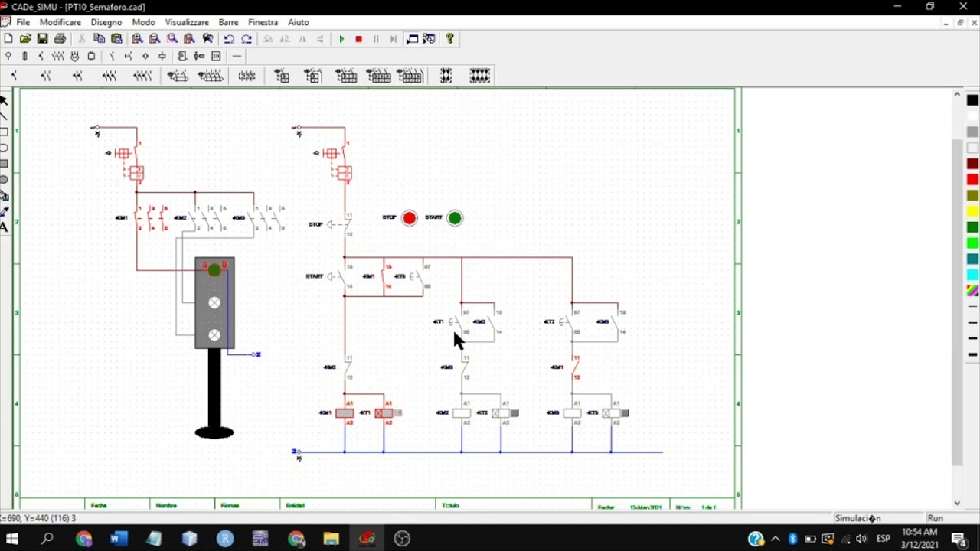Open File Explorer from the taskbar
The image size is (980, 551).
click(332, 539)
